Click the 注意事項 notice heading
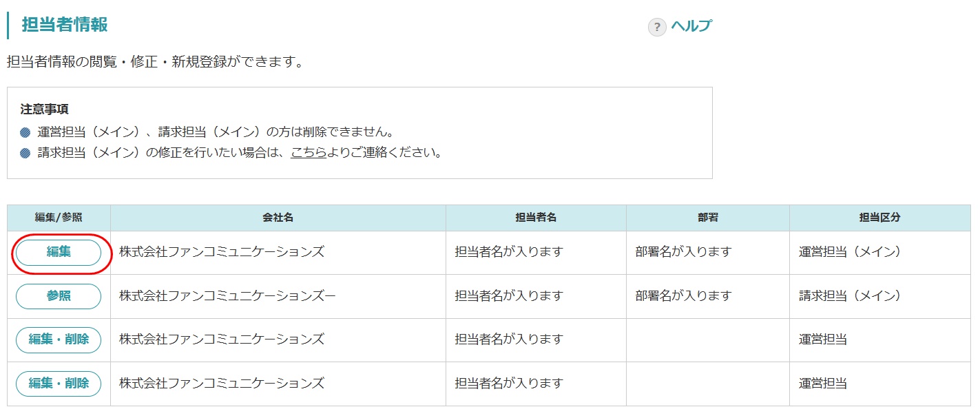This screenshot has width=980, height=418. click(x=45, y=109)
